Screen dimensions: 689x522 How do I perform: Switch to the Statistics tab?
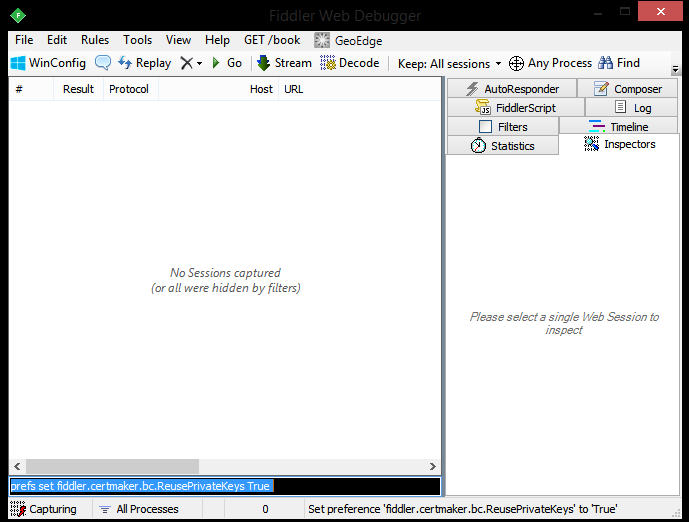click(x=503, y=145)
